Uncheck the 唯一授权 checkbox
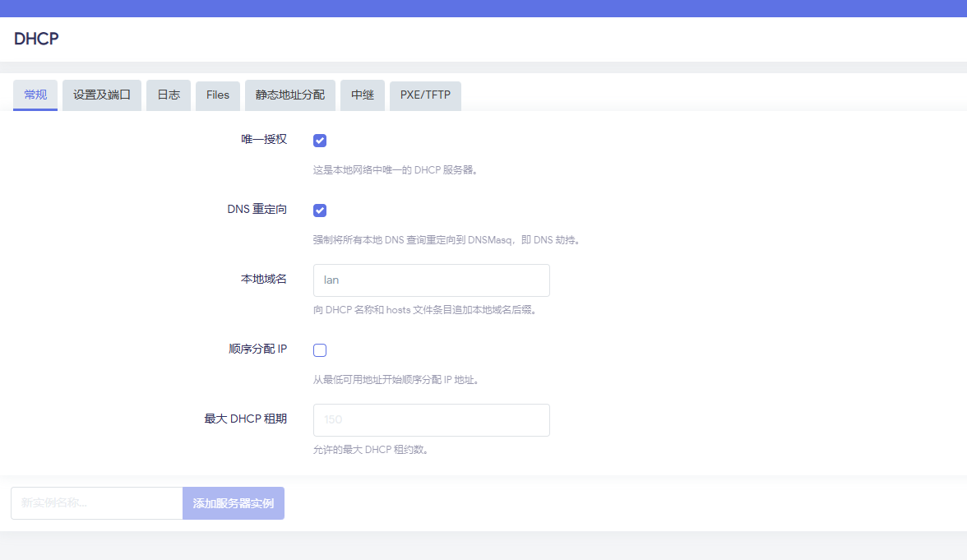Viewport: 967px width, 560px height. tap(320, 141)
